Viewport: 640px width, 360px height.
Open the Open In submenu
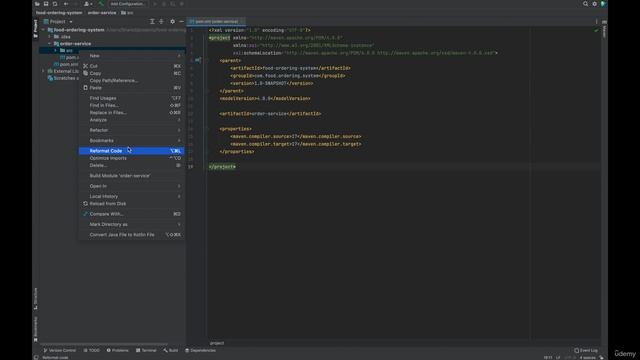(x=131, y=186)
